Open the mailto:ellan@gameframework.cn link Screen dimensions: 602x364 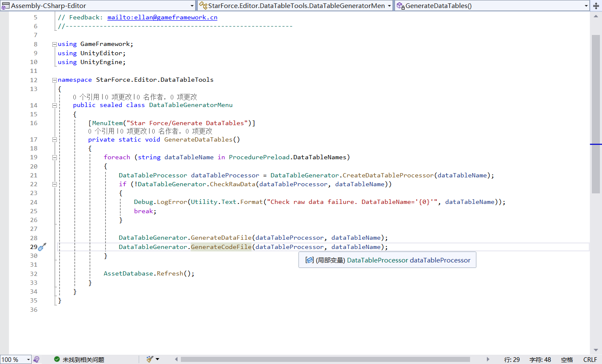[162, 17]
